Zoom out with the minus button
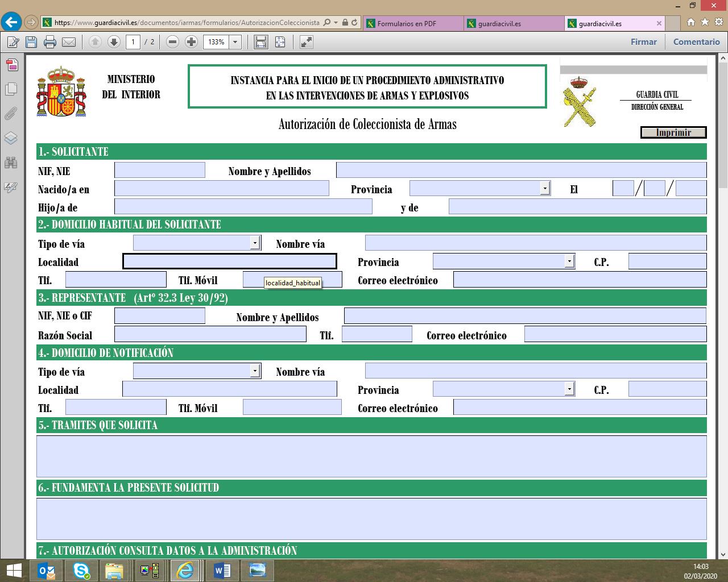 (x=173, y=42)
